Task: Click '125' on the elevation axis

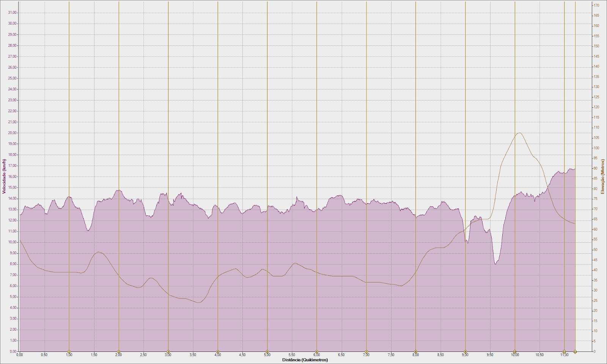Action: pos(596,97)
